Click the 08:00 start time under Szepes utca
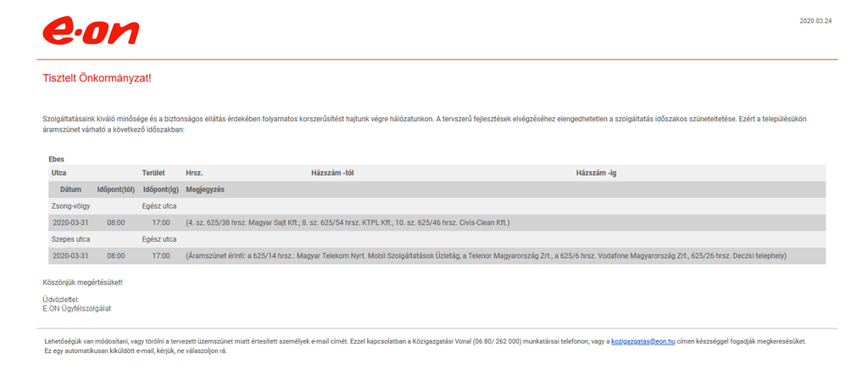The image size is (868, 375). pos(116,256)
